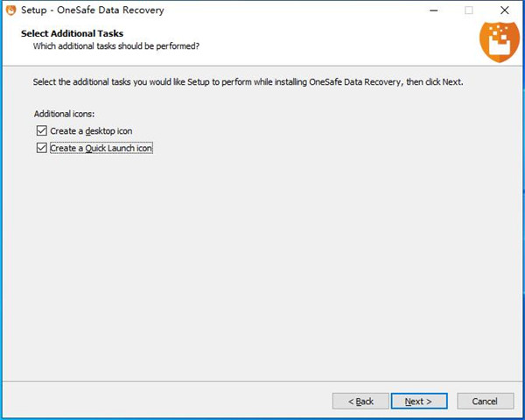Image resolution: width=525 pixels, height=420 pixels.
Task: Click the instruction text mentioning click Next
Action: tap(248, 82)
